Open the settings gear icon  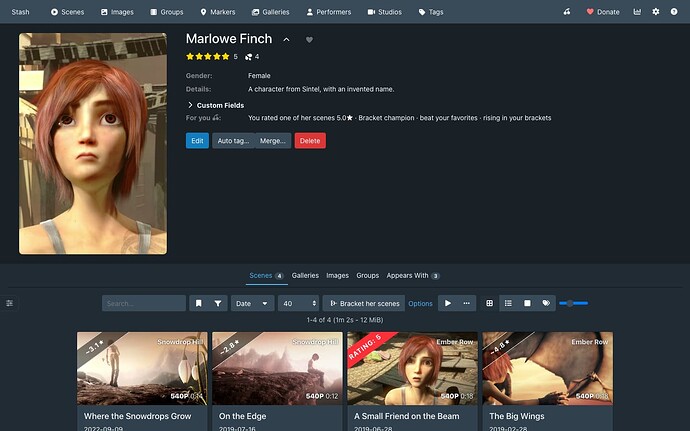(656, 12)
